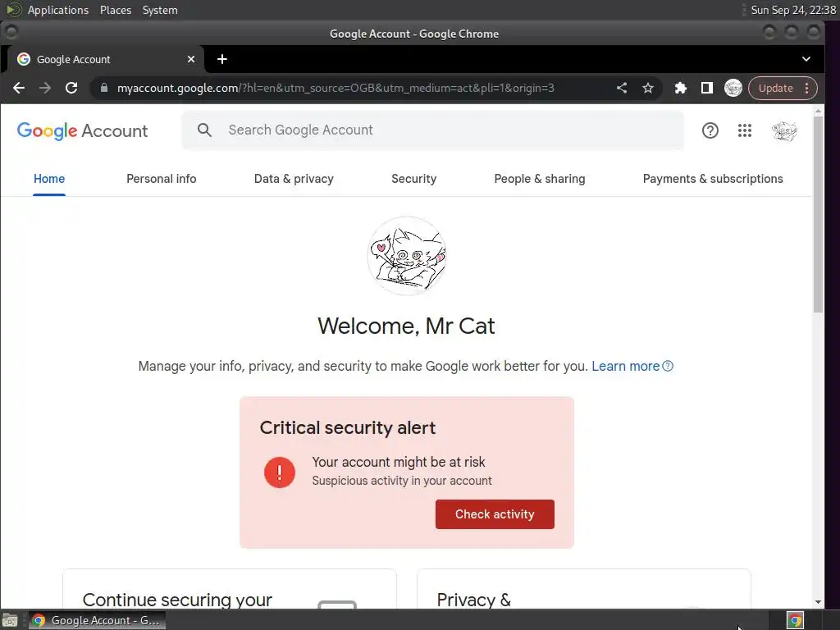840x630 pixels.
Task: Click the Google Account logo
Action: (x=83, y=130)
